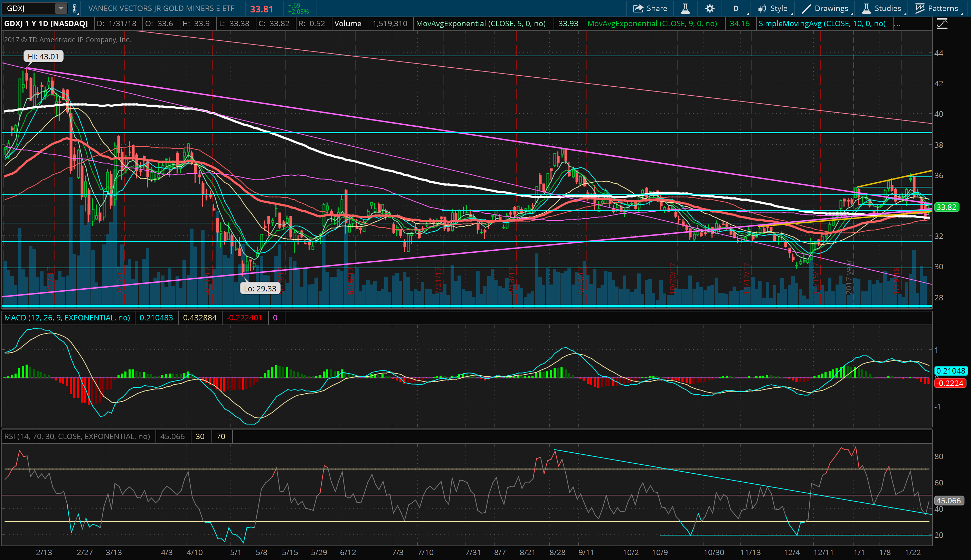Click the Hi: 43.01 chart bubble
This screenshot has height=560, width=971.
click(43, 57)
